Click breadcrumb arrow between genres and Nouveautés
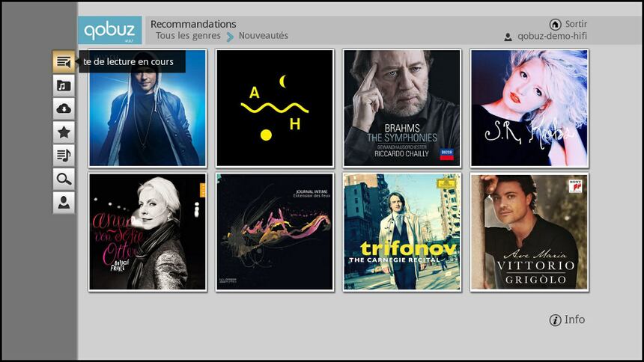 coord(230,37)
